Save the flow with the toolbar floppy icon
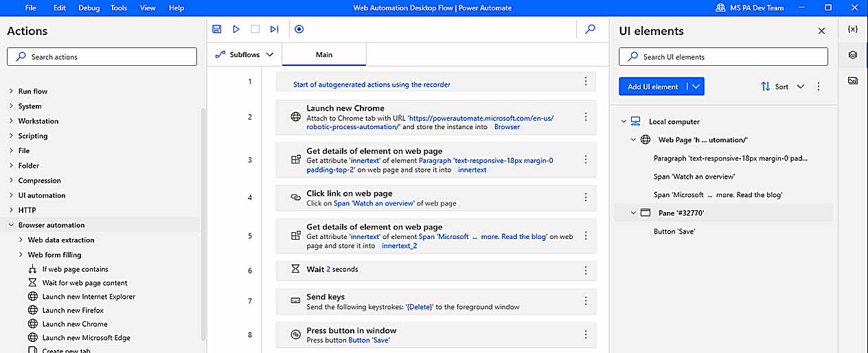Viewport: 868px width, 353px height. point(217,30)
